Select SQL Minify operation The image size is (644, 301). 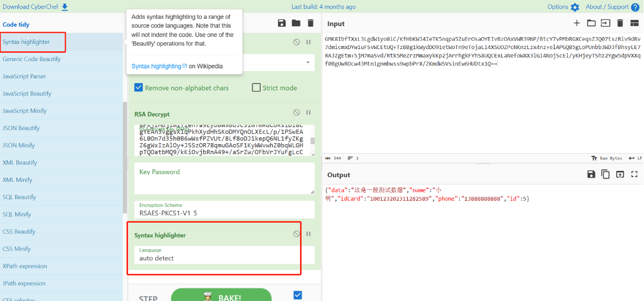[61, 214]
